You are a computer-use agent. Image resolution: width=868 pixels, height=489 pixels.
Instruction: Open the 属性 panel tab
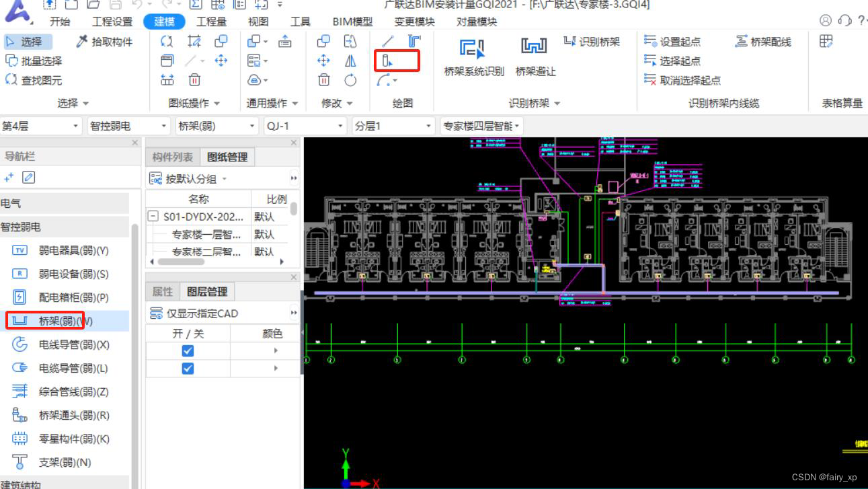tap(163, 291)
